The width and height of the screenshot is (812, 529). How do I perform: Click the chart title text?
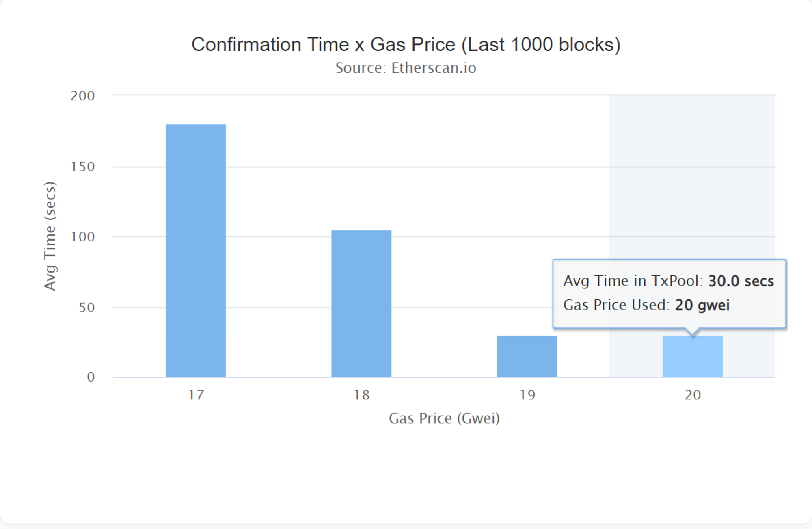coord(406,45)
